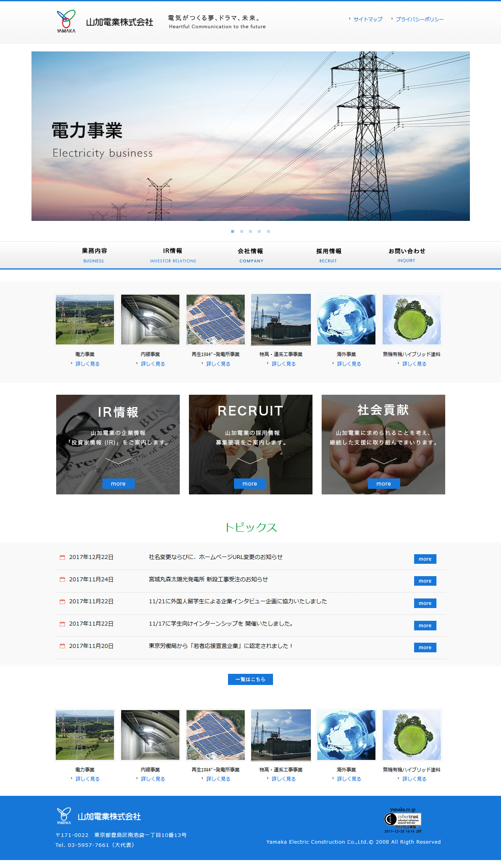Image resolution: width=501 pixels, height=868 pixels.
Task: Select the third slider pagination dot
Action: (x=250, y=231)
